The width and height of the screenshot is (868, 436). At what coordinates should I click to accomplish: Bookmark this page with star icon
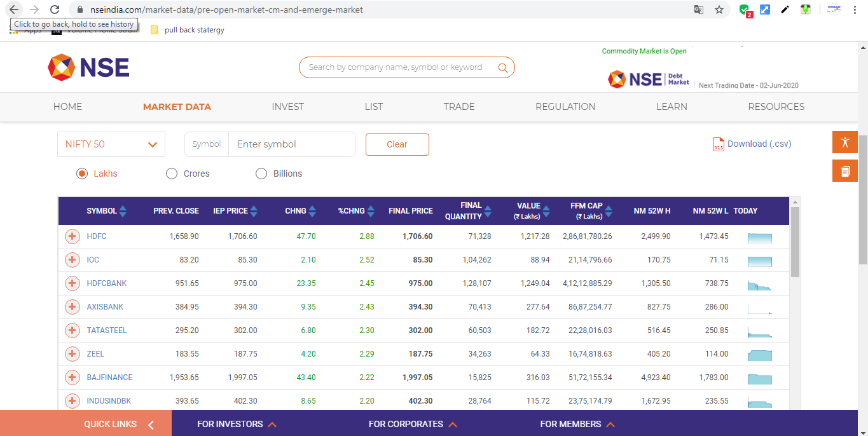point(719,10)
